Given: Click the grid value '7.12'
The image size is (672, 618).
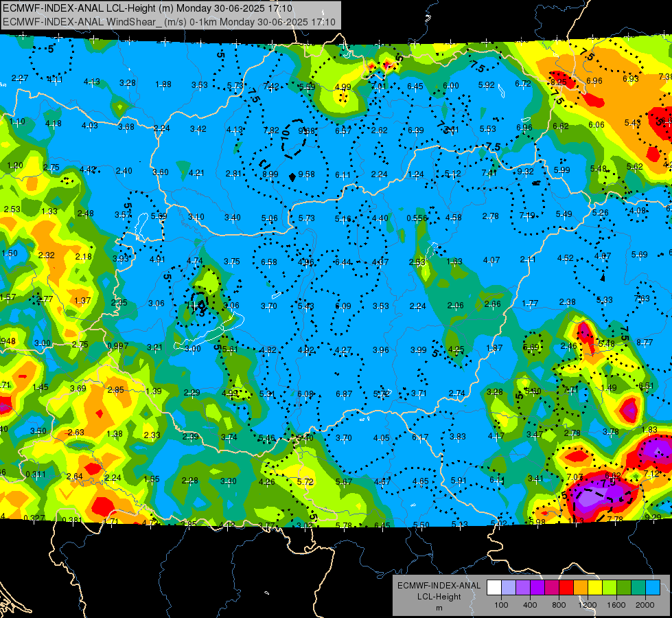Looking at the screenshot, I should coord(652,474).
